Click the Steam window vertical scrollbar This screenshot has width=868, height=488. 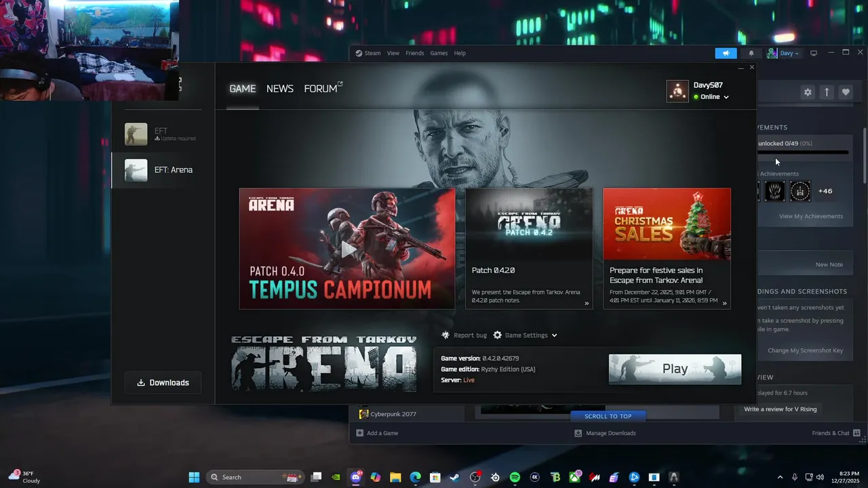pyautogui.click(x=865, y=156)
